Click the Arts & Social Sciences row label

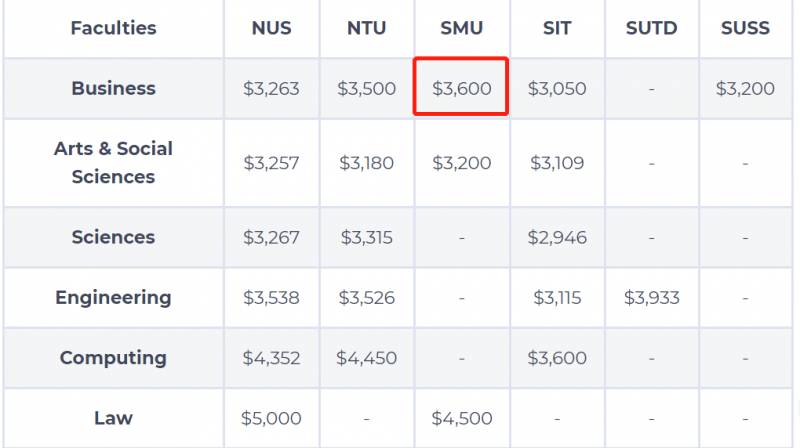point(113,162)
